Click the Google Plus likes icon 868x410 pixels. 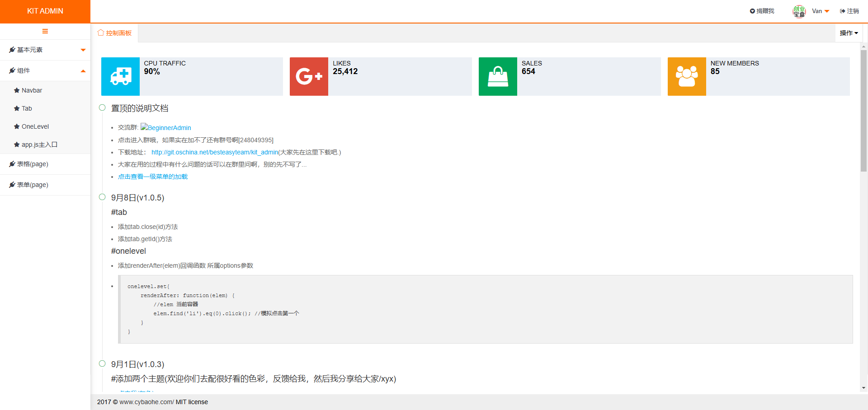point(309,76)
